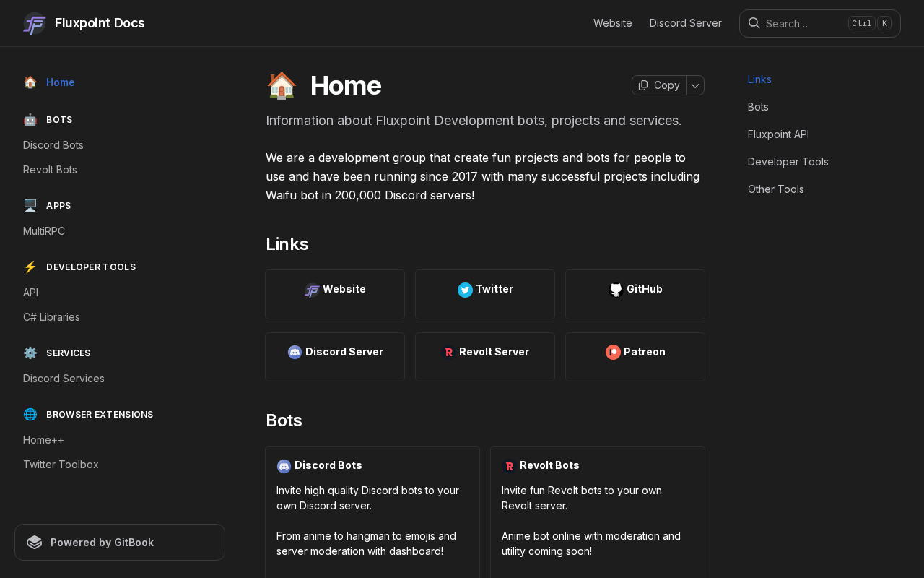Jump to Bots section in outline
Screen dimensions: 924x578
[x=758, y=107]
